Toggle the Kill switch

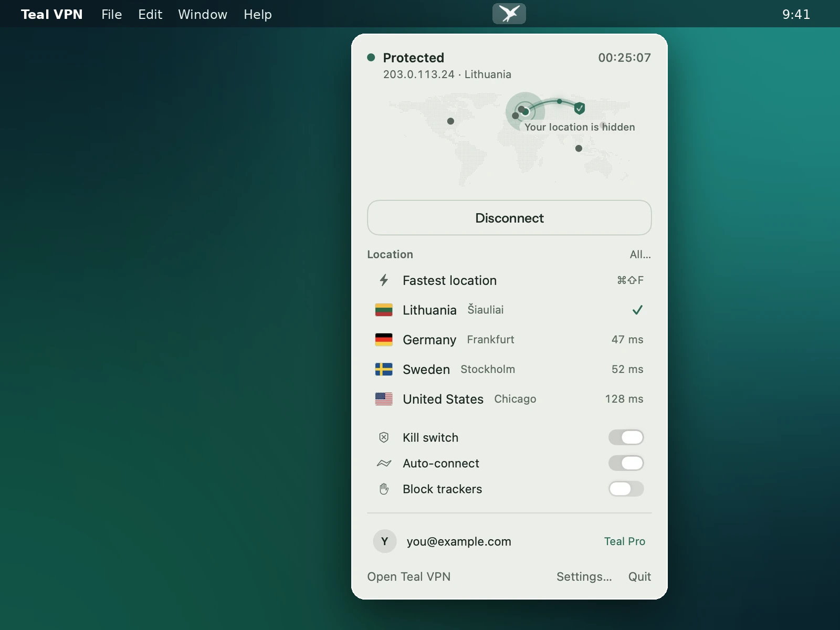626,437
